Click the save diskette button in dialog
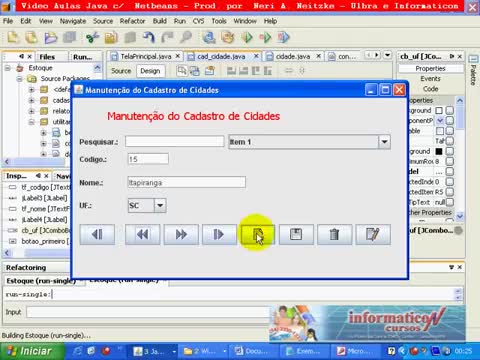Image resolution: width=480 pixels, height=360 pixels. click(296, 235)
